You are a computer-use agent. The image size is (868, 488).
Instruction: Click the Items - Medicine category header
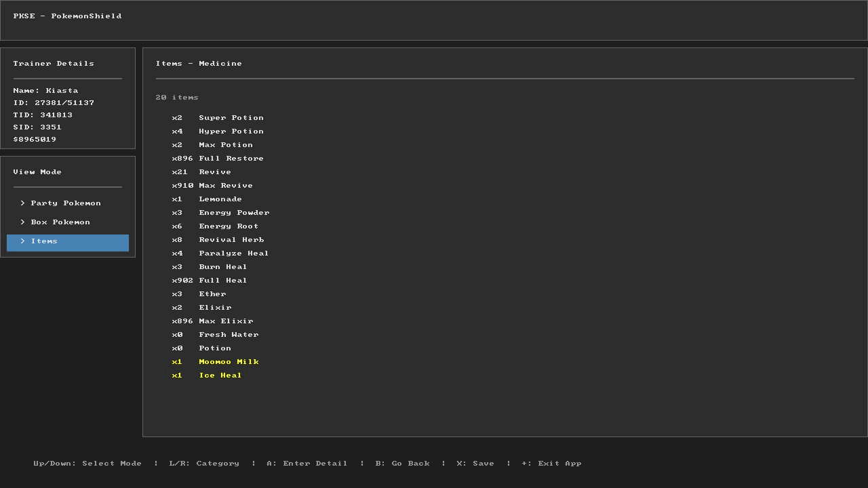pyautogui.click(x=199, y=64)
